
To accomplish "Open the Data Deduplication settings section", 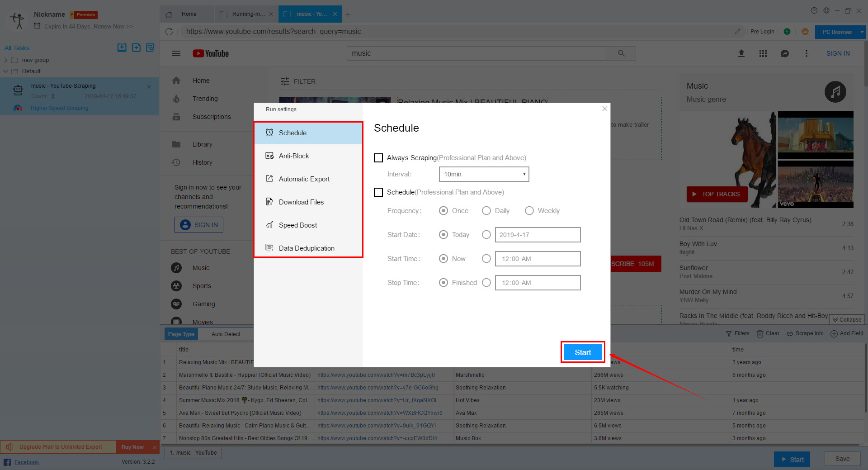I will (x=308, y=248).
